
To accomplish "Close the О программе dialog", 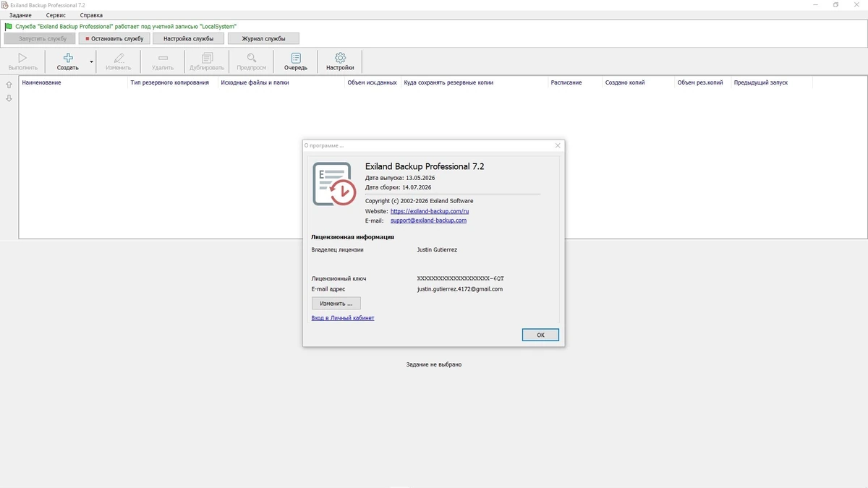I will [x=558, y=145].
